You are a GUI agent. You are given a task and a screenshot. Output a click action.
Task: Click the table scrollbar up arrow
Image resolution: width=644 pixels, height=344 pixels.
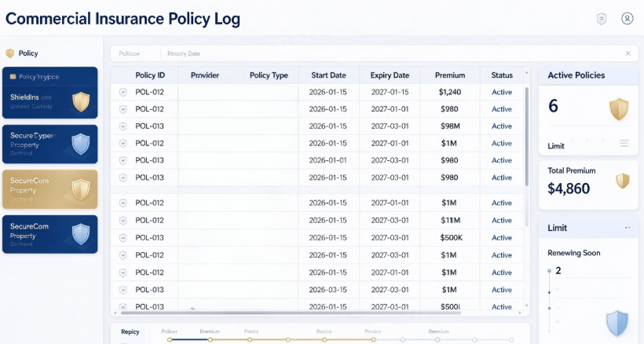(x=526, y=73)
